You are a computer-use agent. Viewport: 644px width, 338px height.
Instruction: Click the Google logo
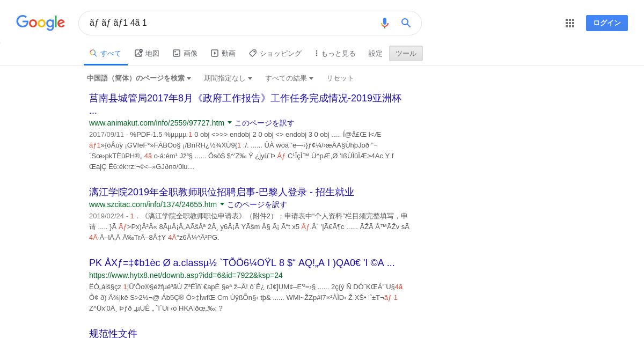pyautogui.click(x=40, y=23)
